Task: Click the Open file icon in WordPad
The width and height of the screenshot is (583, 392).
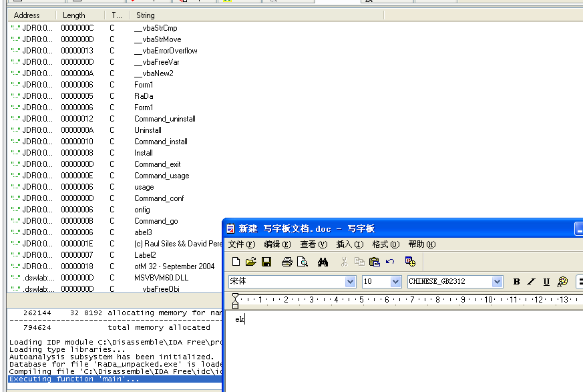Action: coord(251,262)
